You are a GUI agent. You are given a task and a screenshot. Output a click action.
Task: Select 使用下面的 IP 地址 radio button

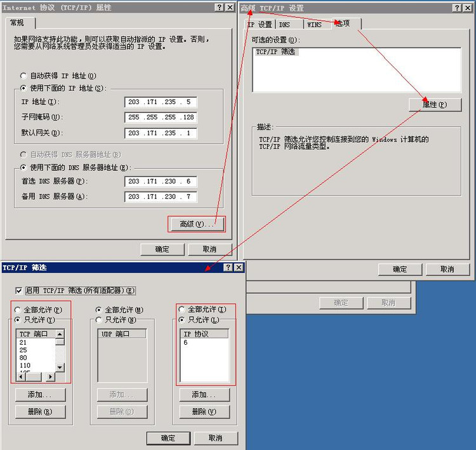[23, 88]
